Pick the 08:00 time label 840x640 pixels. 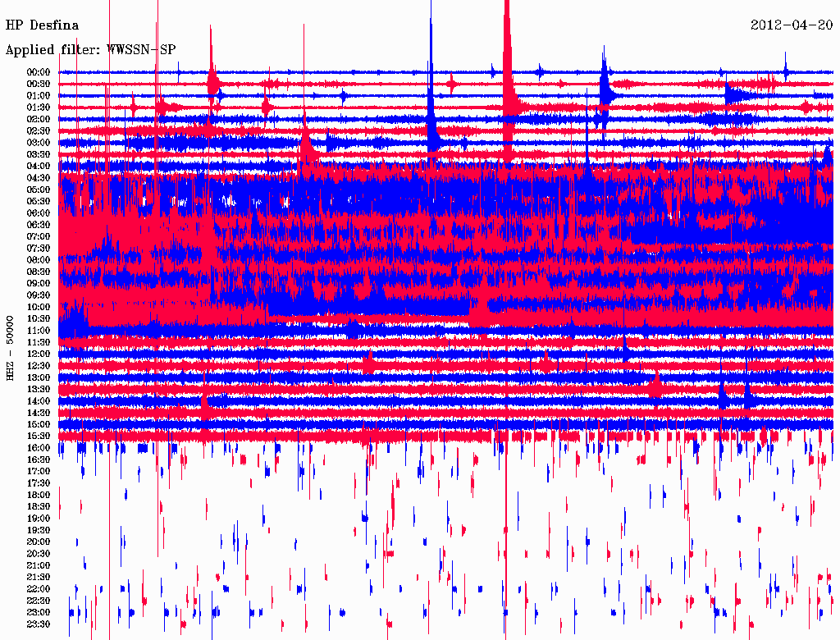pyautogui.click(x=39, y=260)
